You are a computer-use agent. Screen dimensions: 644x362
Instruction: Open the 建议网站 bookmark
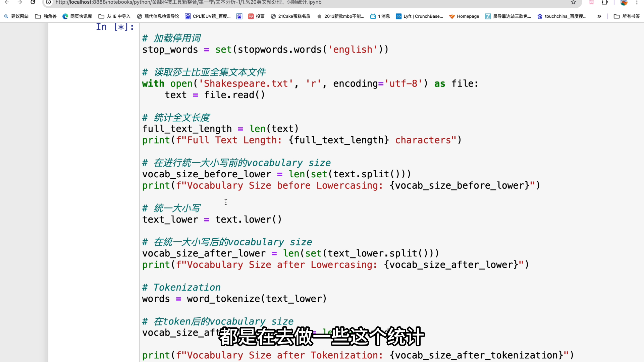(16, 16)
